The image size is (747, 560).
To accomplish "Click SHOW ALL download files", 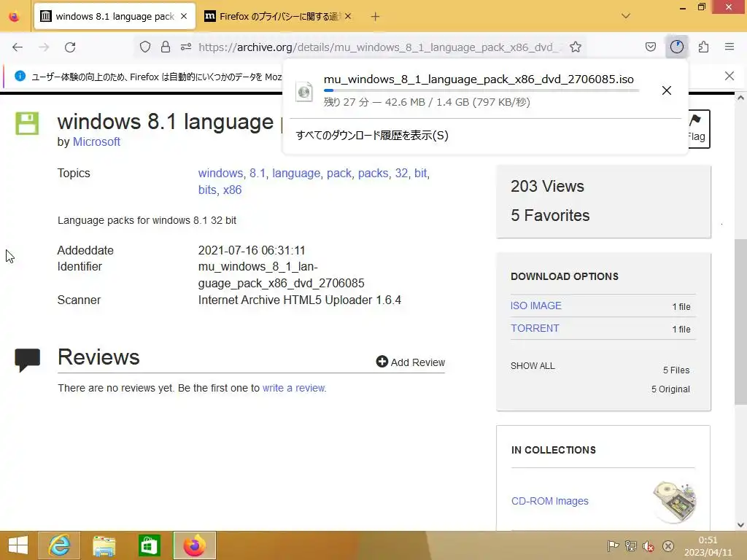I will (x=533, y=366).
